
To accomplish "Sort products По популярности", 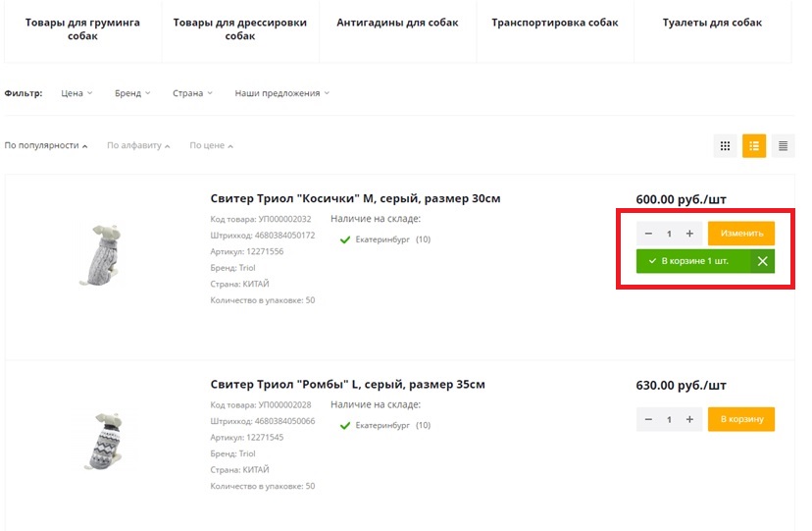I will coord(46,145).
